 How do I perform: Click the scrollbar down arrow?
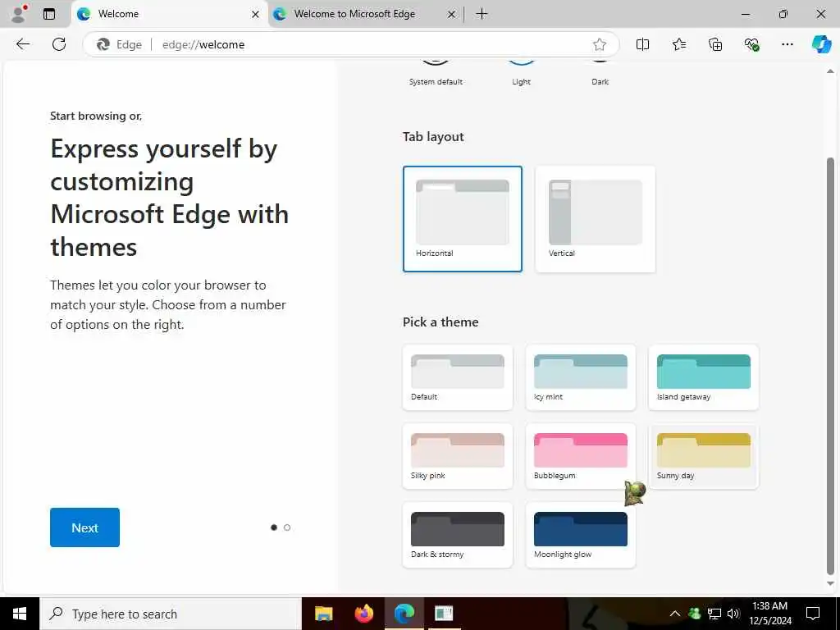click(830, 584)
